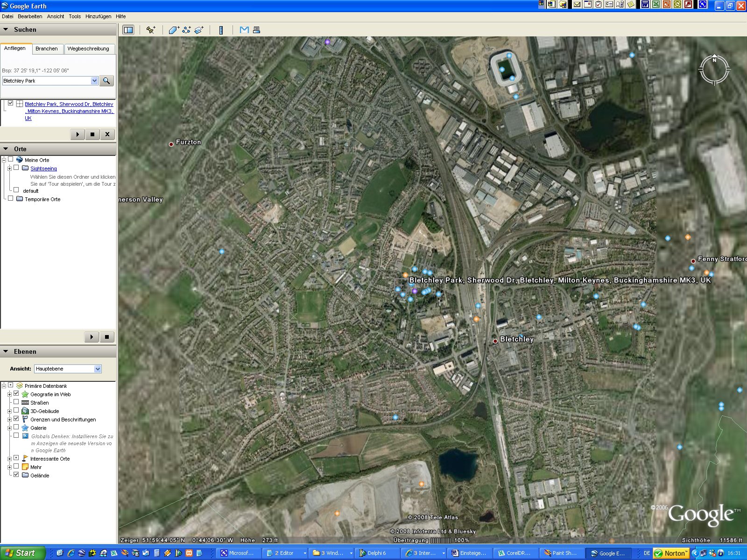The image size is (747, 560).
Task: Add a path from the toolbar
Action: 187,30
